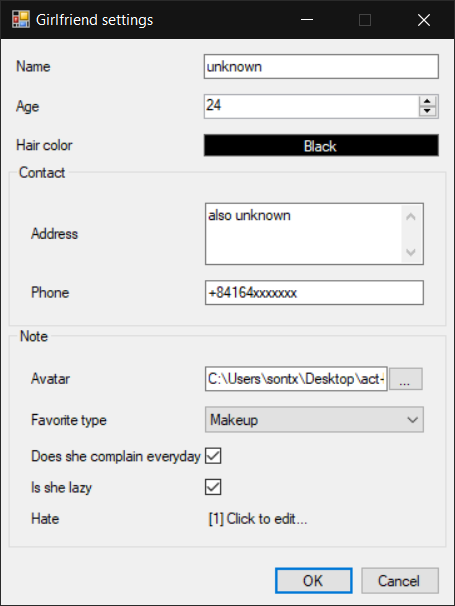Browse for avatar with the ... button
455x606 pixels.
pyautogui.click(x=406, y=379)
